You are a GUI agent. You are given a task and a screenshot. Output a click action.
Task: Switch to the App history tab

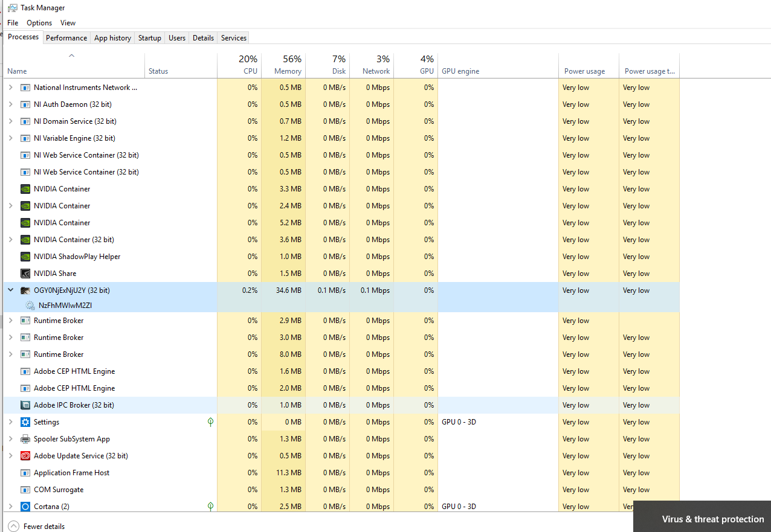point(112,38)
